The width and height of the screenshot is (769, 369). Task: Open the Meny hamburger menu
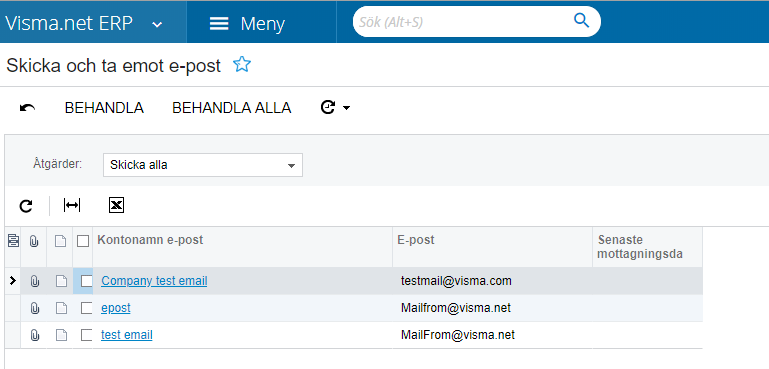[247, 23]
